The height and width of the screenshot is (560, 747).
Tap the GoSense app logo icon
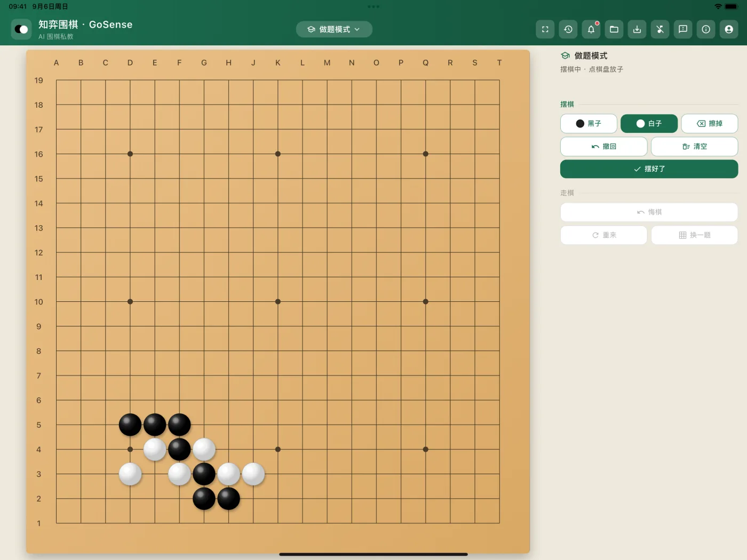pos(21,29)
